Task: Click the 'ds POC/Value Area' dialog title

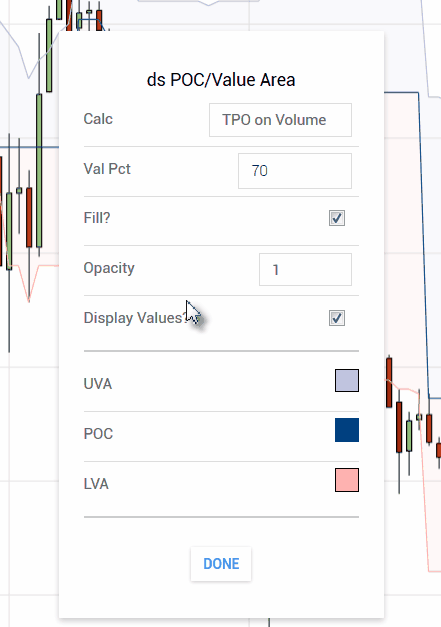Action: [221, 80]
